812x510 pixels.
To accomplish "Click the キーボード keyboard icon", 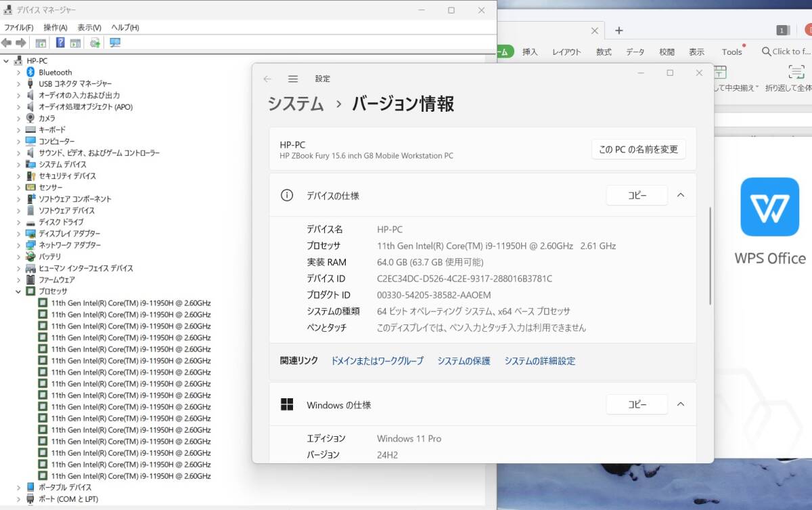I will click(30, 129).
